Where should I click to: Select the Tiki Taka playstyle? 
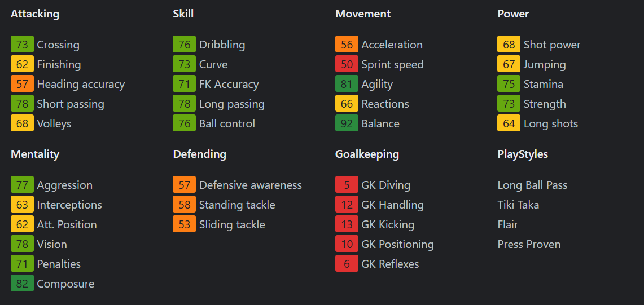pyautogui.click(x=518, y=205)
